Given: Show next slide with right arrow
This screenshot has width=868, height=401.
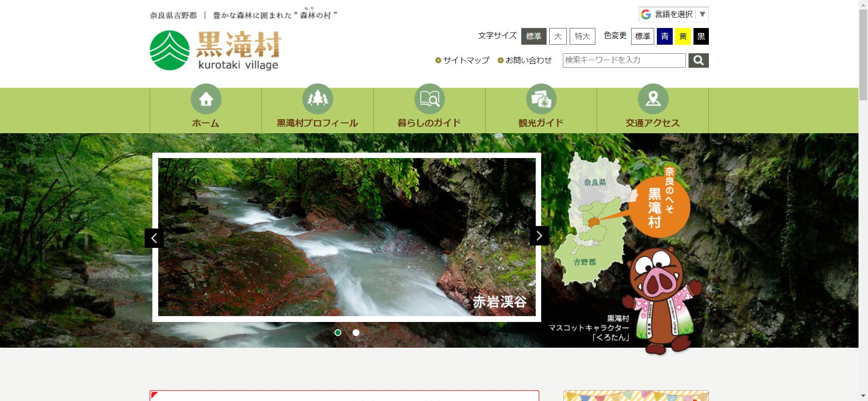Looking at the screenshot, I should pos(539,236).
